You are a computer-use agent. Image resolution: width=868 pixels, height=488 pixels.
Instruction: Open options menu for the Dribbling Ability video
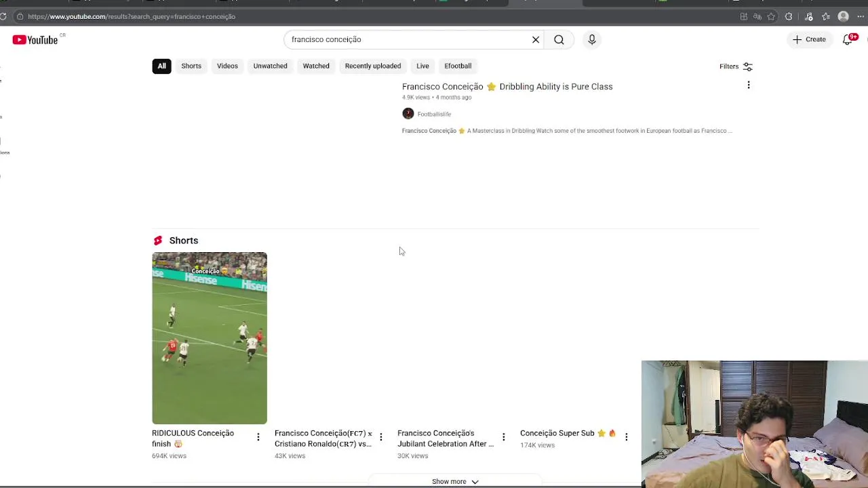[749, 85]
